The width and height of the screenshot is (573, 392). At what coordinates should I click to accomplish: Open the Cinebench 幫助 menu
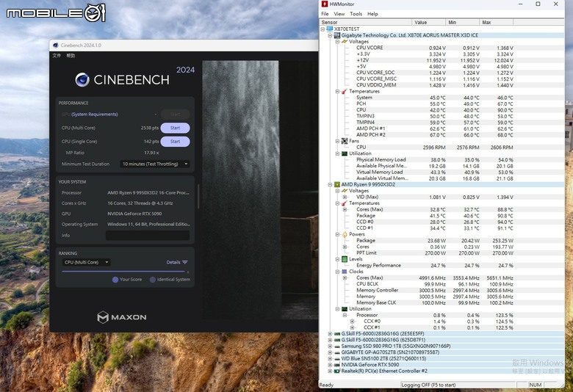(71, 56)
